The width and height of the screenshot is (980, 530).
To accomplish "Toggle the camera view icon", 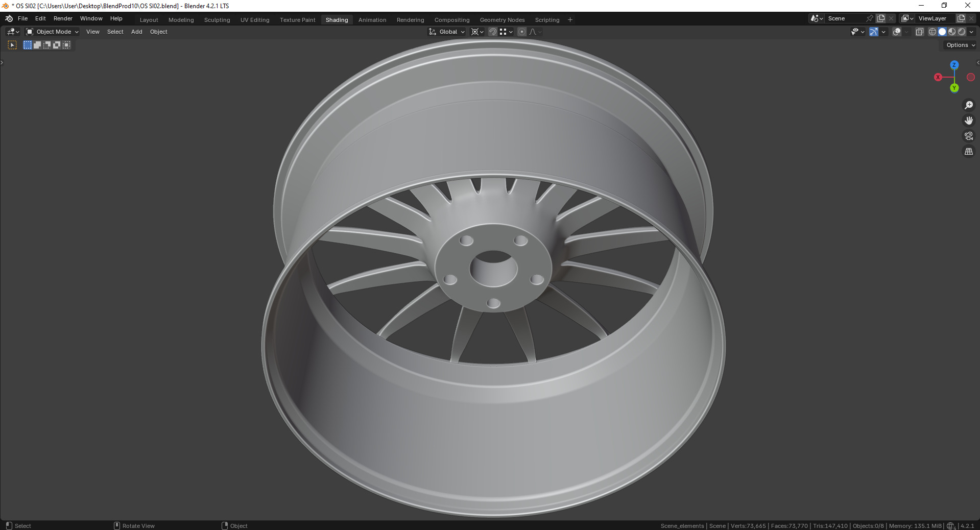I will (969, 136).
